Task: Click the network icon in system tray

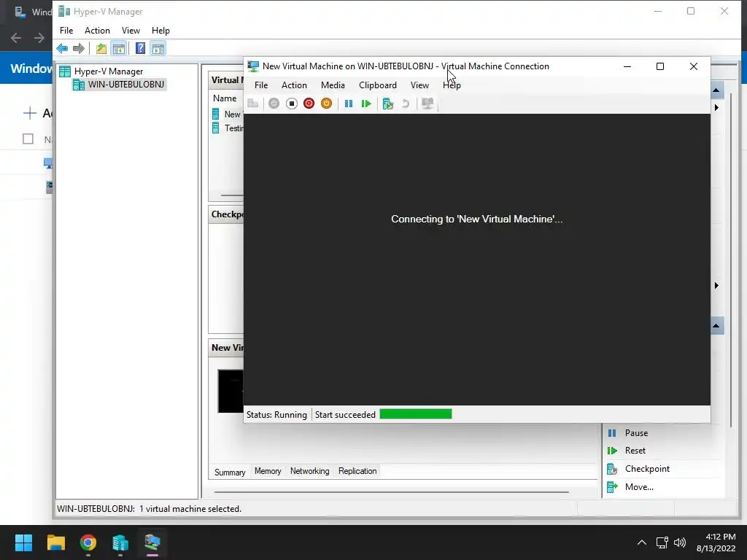Action: tap(662, 542)
